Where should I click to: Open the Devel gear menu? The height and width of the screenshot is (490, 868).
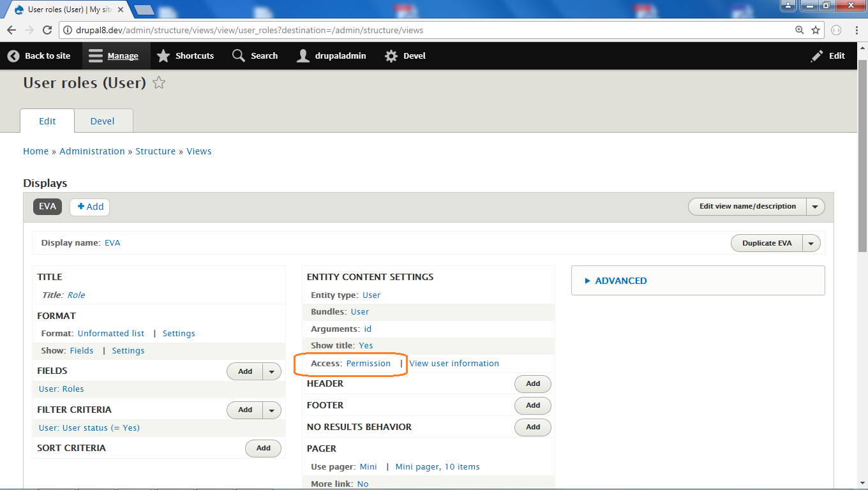point(391,56)
